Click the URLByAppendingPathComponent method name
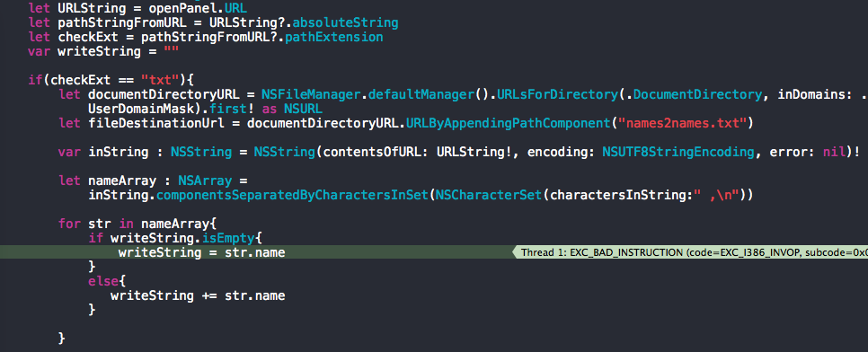This screenshot has height=352, width=868. tap(509, 123)
